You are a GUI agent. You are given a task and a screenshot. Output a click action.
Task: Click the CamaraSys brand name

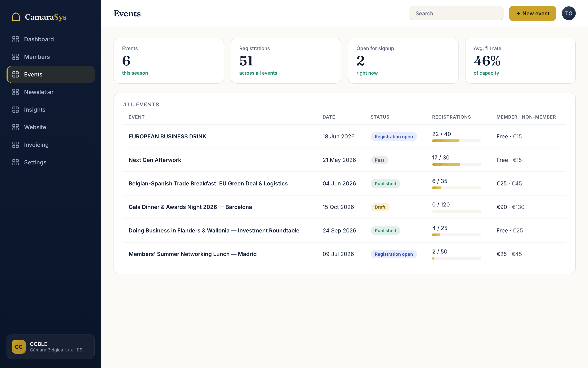46,17
